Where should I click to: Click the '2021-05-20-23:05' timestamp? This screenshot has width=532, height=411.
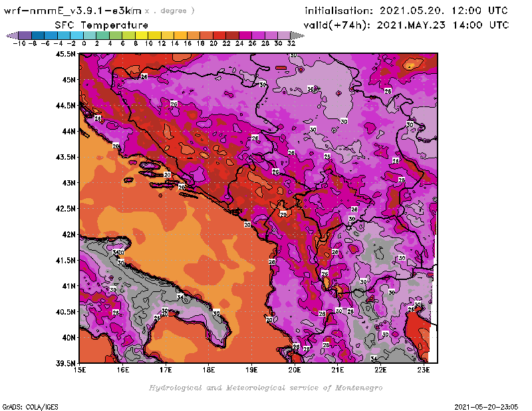coord(486,407)
